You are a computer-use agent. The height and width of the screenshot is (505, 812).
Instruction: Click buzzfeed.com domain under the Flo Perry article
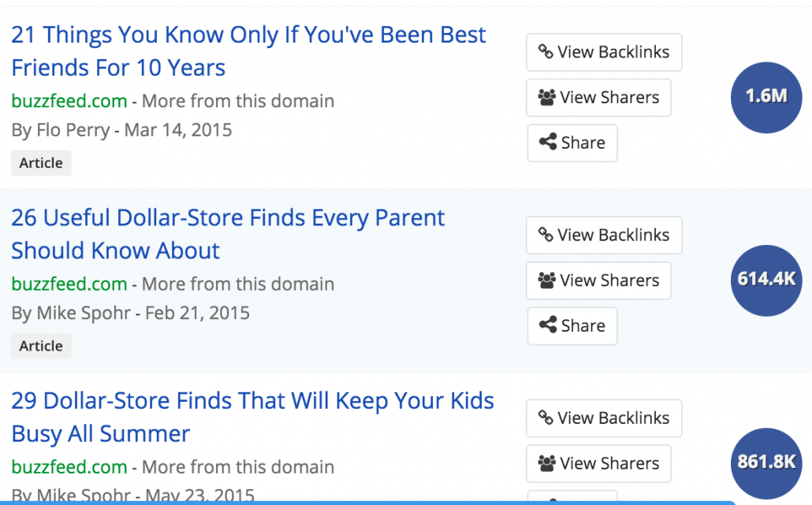[x=69, y=101]
